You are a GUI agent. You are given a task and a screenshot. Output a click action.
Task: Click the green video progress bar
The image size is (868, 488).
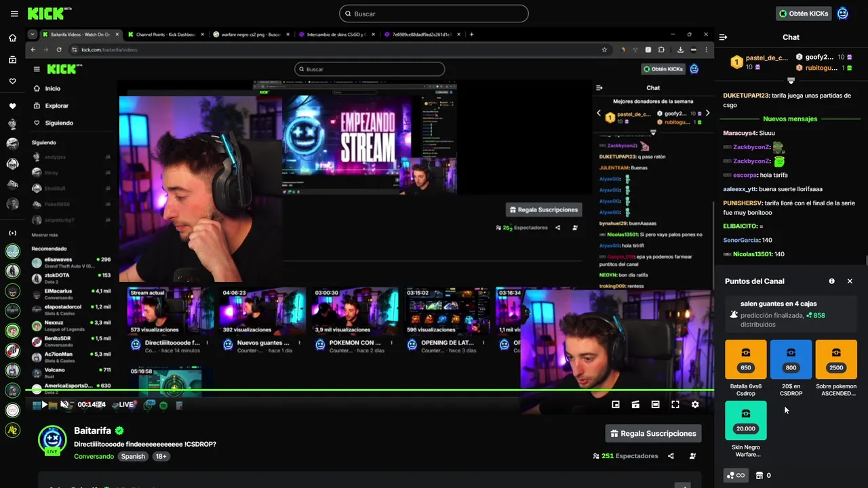click(370, 390)
